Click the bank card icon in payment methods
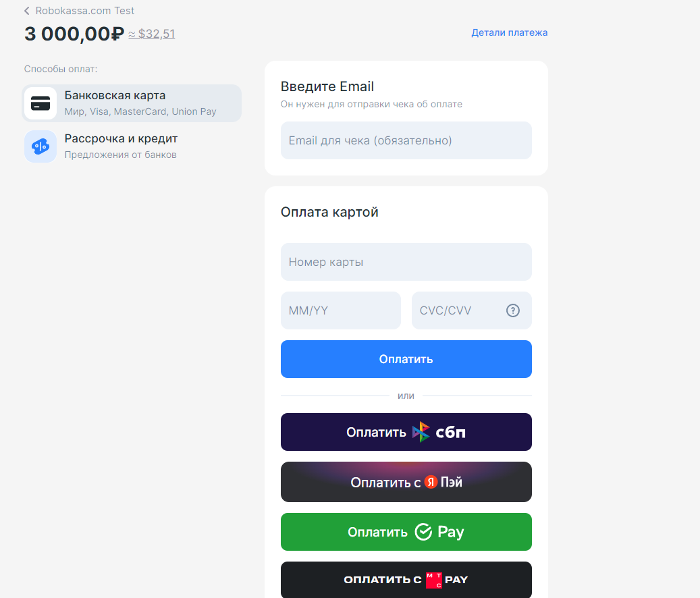 pyautogui.click(x=41, y=103)
